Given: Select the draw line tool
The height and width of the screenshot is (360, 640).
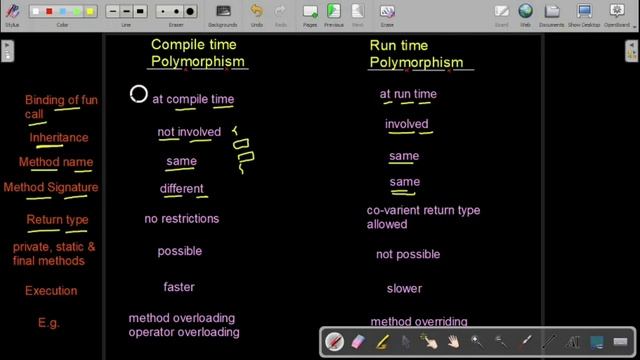Looking at the screenshot, I should coord(549,342).
